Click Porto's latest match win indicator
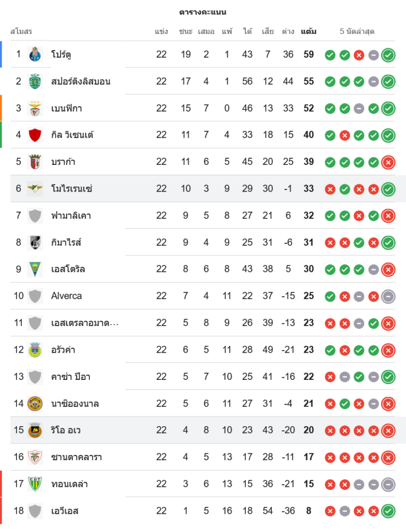This screenshot has width=406, height=532. (x=388, y=54)
